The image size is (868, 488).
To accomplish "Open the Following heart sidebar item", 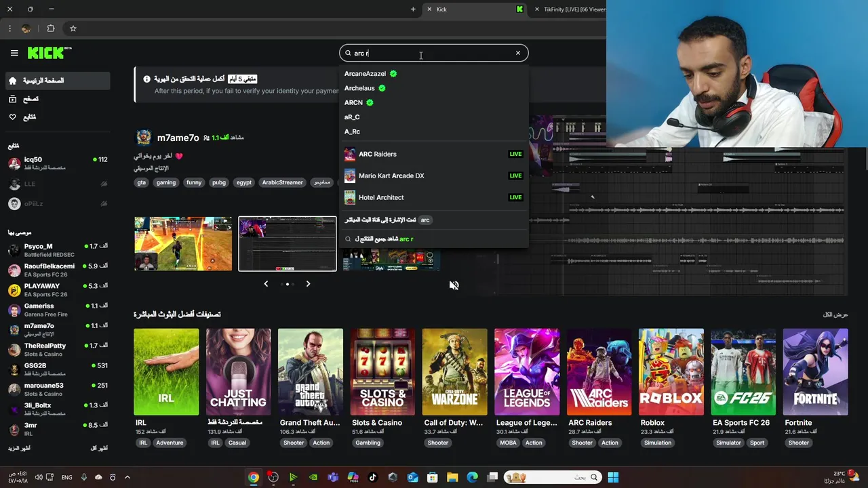I will coord(58,117).
